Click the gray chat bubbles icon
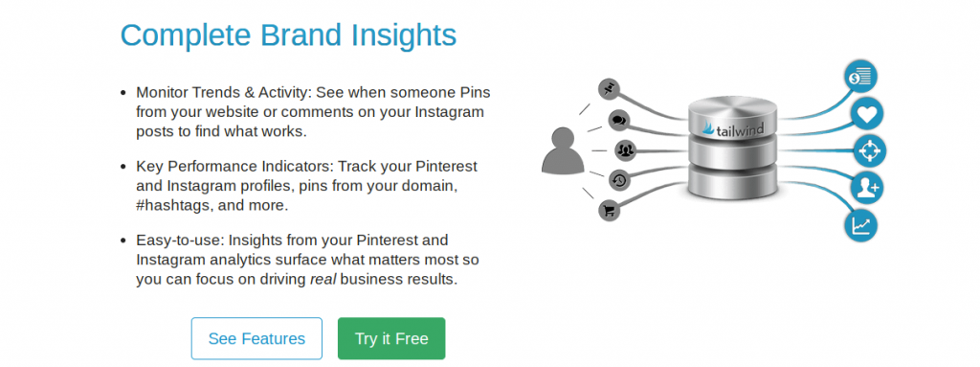The image size is (980, 367). coord(619,120)
